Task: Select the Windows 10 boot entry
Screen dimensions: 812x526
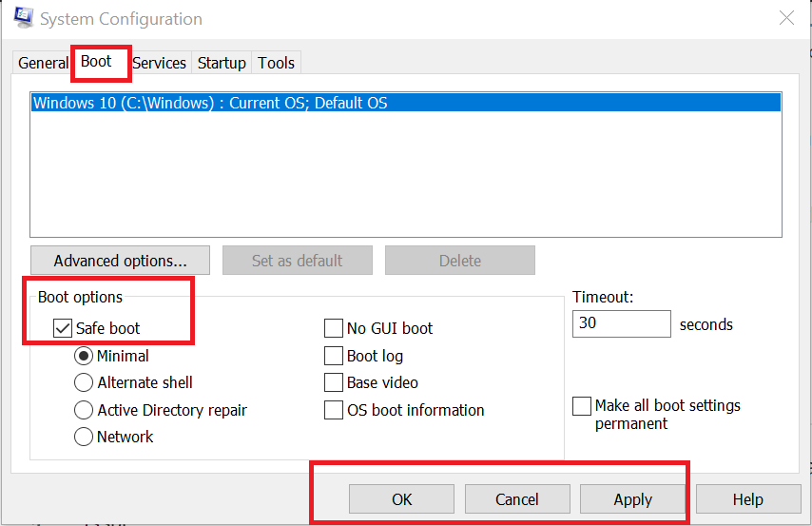Action: coord(406,103)
